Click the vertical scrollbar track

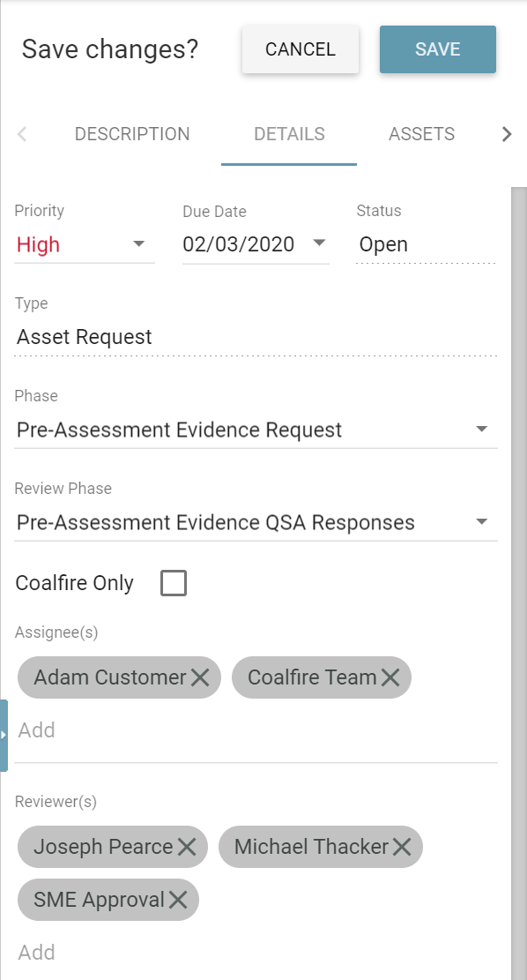[x=518, y=583]
